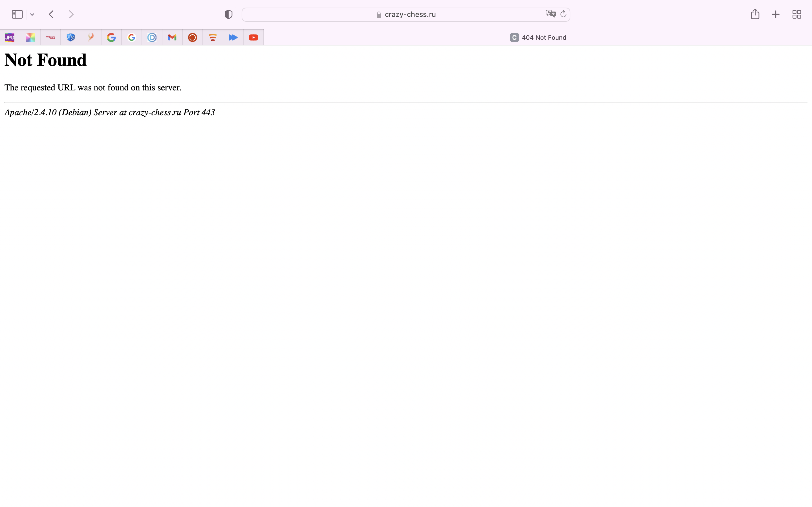The height and width of the screenshot is (507, 812).
Task: Open a new tab with plus
Action: pos(775,14)
